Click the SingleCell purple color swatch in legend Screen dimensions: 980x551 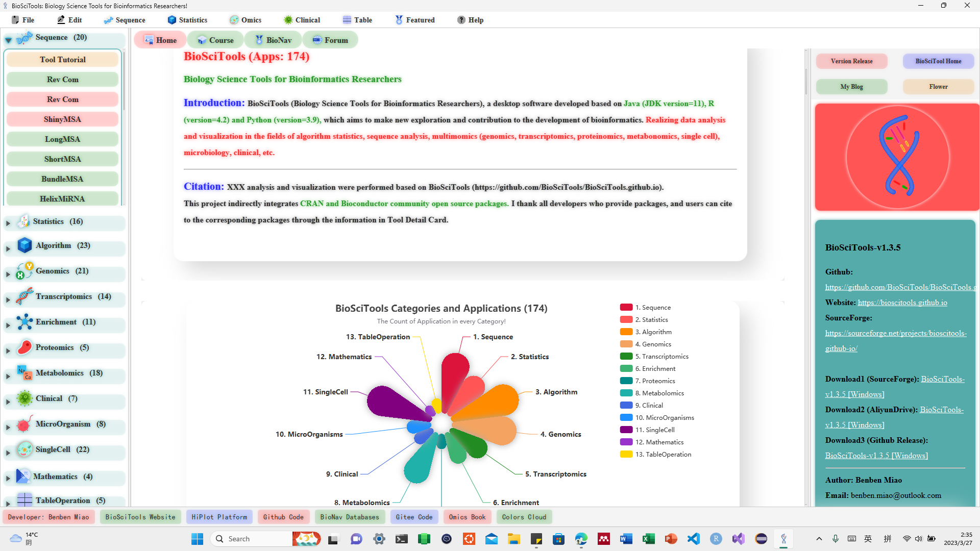(626, 430)
